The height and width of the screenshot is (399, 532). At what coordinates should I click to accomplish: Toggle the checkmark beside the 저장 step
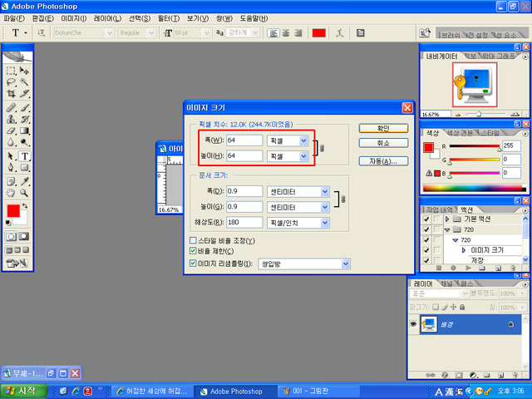(426, 260)
